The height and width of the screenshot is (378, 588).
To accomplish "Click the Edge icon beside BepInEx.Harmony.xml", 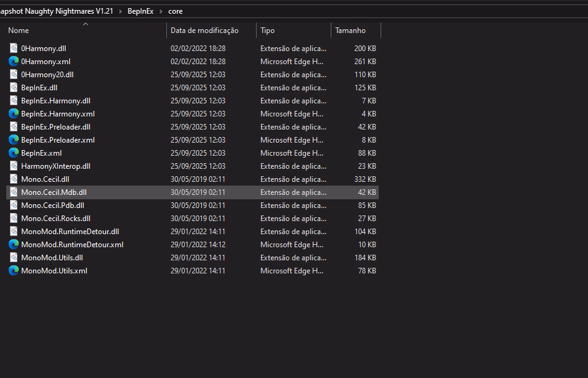I will tap(14, 113).
